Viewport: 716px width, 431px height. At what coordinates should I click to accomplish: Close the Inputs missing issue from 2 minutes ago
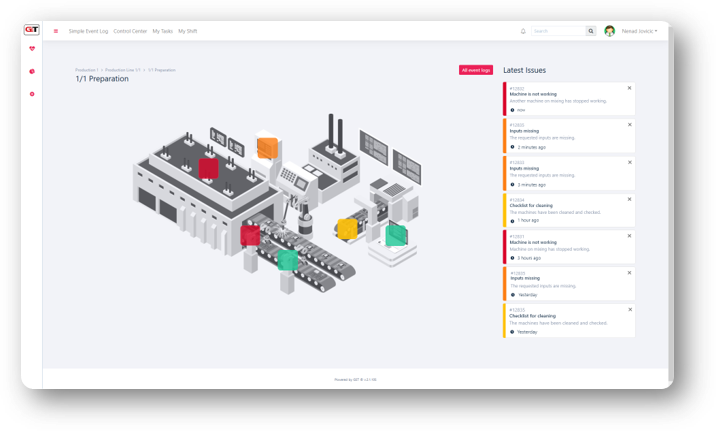tap(629, 124)
